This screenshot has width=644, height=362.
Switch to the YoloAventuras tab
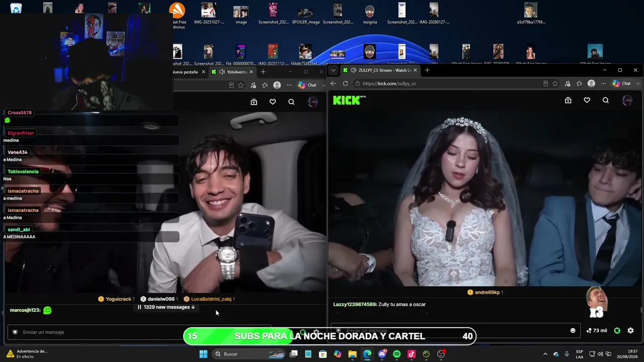(233, 72)
